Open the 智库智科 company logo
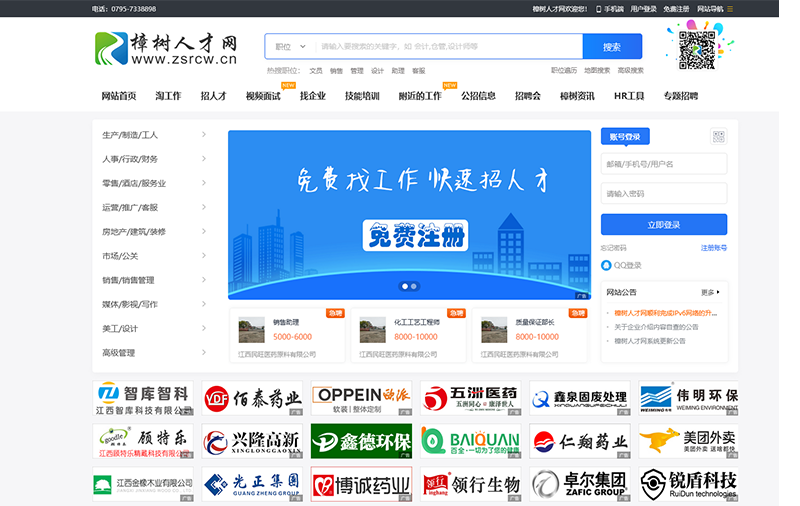Viewport: 800px width, 506px height. [143, 398]
